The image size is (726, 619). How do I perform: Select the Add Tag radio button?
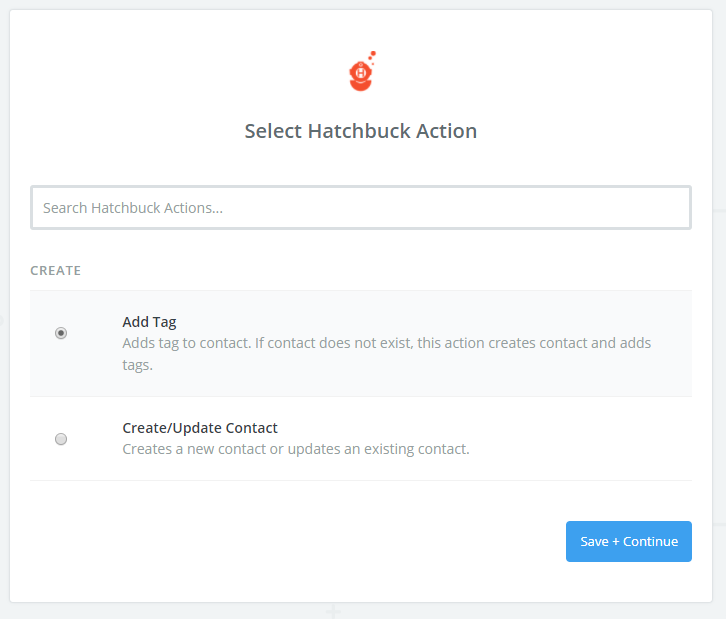click(x=61, y=333)
